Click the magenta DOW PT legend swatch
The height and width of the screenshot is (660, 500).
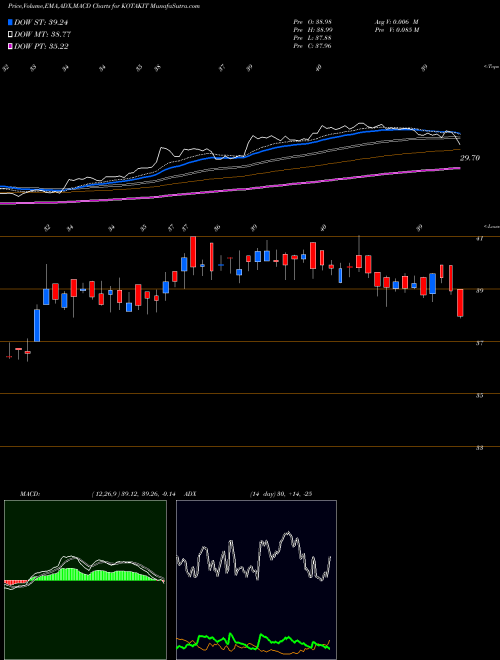10,46
